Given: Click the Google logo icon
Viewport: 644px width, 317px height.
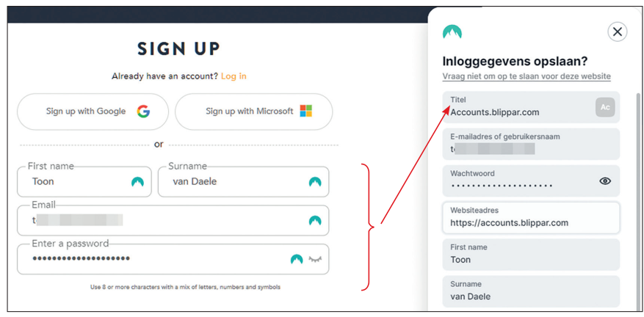Looking at the screenshot, I should pos(143,112).
